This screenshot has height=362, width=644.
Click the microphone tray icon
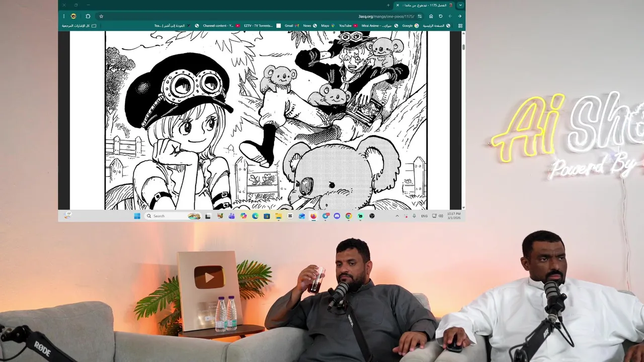click(414, 216)
